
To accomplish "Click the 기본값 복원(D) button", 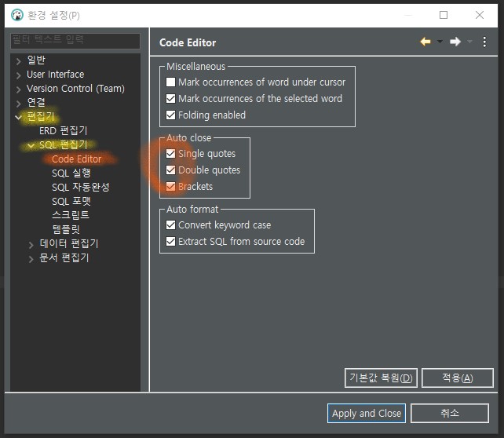I will pyautogui.click(x=381, y=378).
